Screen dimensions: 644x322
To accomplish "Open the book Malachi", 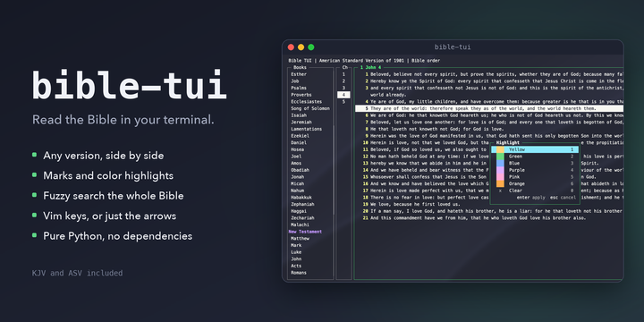I will (x=300, y=225).
